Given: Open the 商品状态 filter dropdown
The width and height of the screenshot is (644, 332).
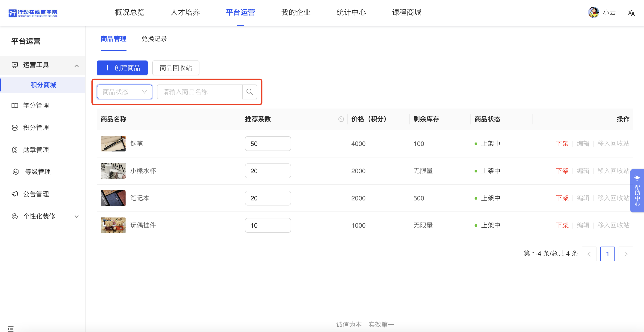Looking at the screenshot, I should pyautogui.click(x=124, y=92).
